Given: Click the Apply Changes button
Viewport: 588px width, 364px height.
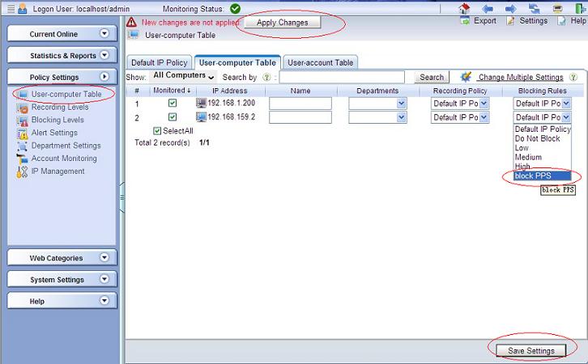Looking at the screenshot, I should pyautogui.click(x=283, y=23).
